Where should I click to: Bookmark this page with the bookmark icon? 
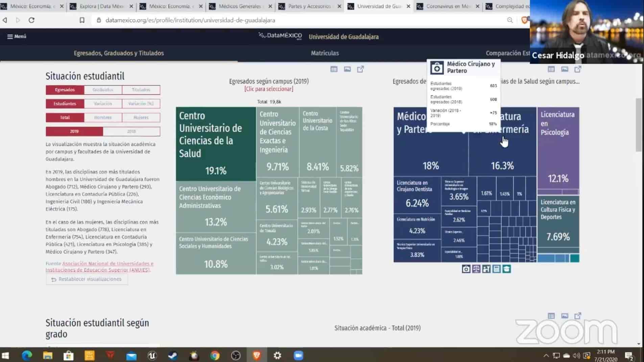click(x=82, y=20)
